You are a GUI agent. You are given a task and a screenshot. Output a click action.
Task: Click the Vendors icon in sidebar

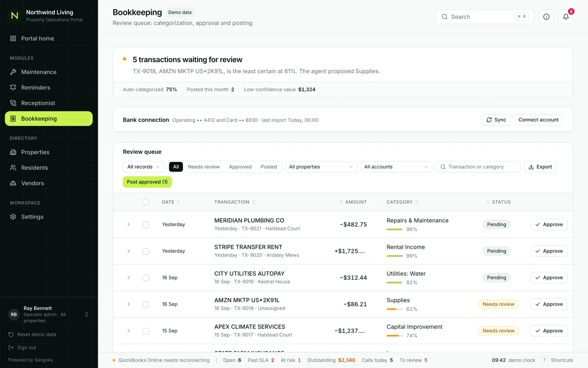tap(13, 183)
